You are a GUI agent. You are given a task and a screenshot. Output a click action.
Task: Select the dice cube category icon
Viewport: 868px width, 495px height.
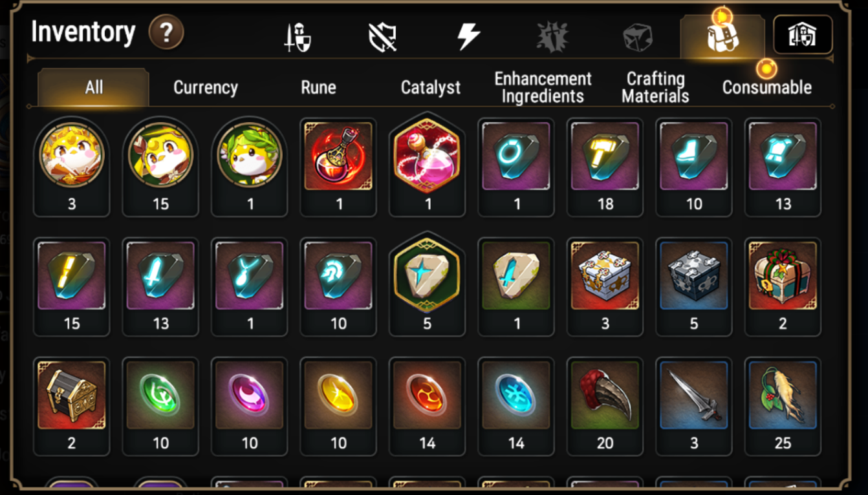point(638,37)
